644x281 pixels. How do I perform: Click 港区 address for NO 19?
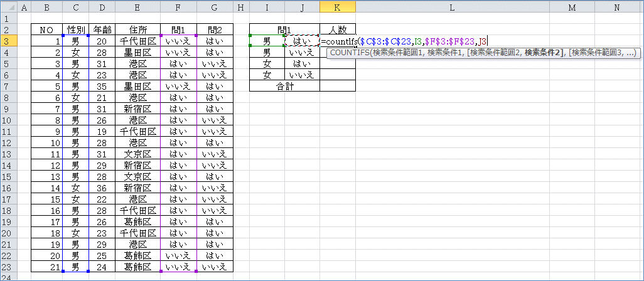tap(137, 245)
